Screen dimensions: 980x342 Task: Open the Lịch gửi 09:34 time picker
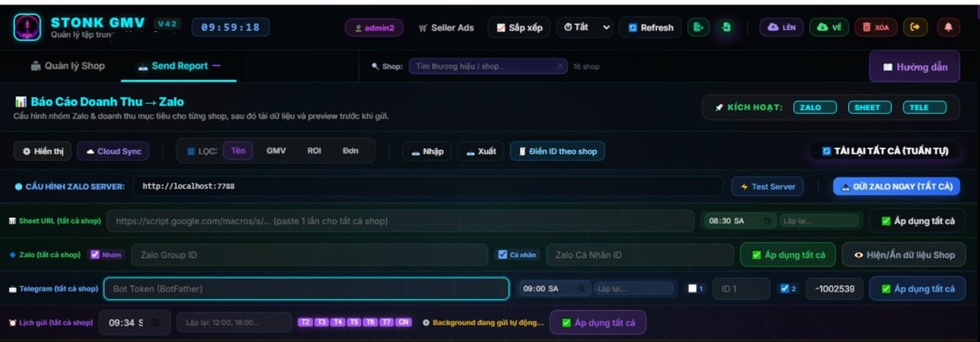134,323
